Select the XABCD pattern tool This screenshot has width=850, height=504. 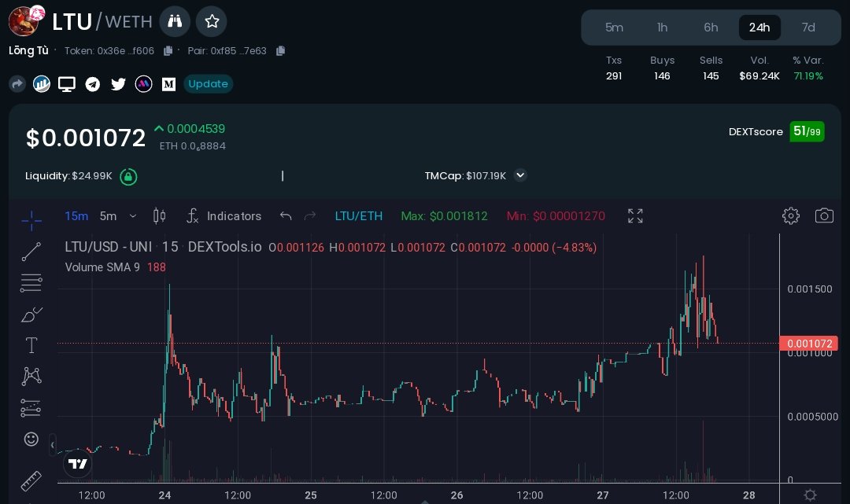click(x=31, y=376)
